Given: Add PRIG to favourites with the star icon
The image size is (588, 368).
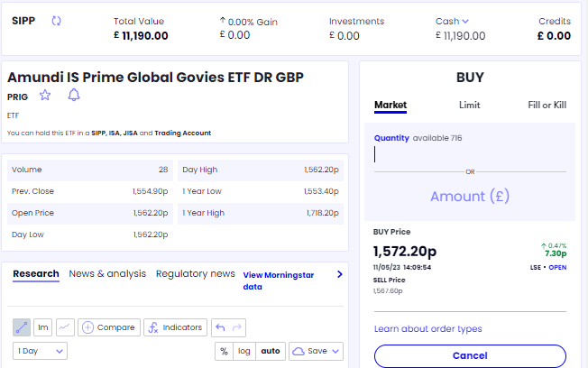Looking at the screenshot, I should tap(45, 96).
